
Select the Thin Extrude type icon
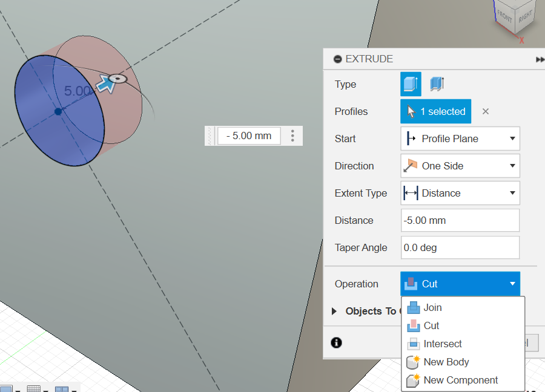(x=437, y=84)
